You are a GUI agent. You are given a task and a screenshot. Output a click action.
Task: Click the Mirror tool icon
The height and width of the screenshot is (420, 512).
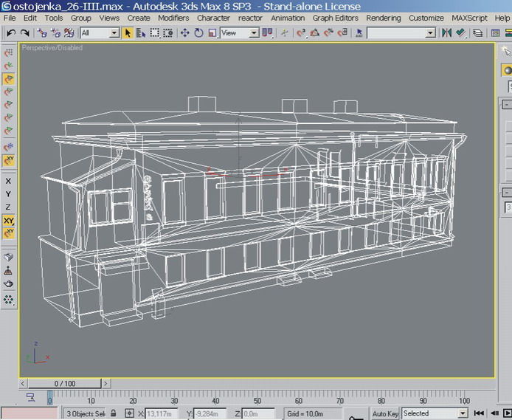[x=446, y=33]
